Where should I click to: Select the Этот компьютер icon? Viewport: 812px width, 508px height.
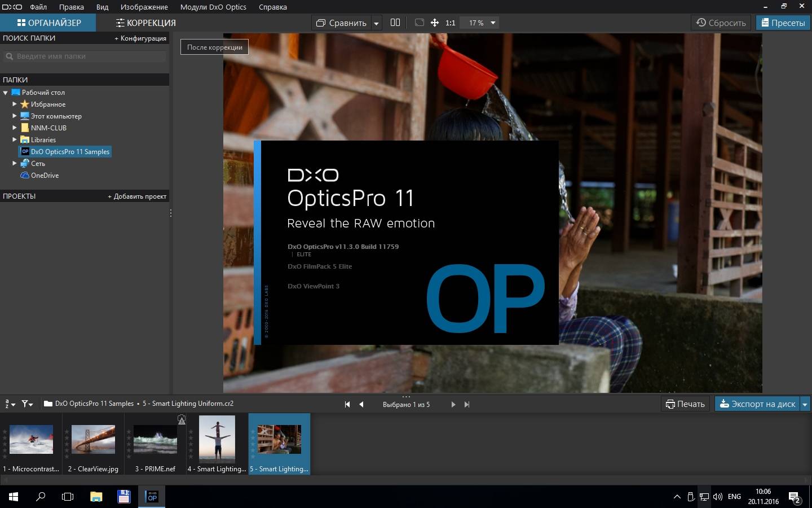[x=25, y=116]
